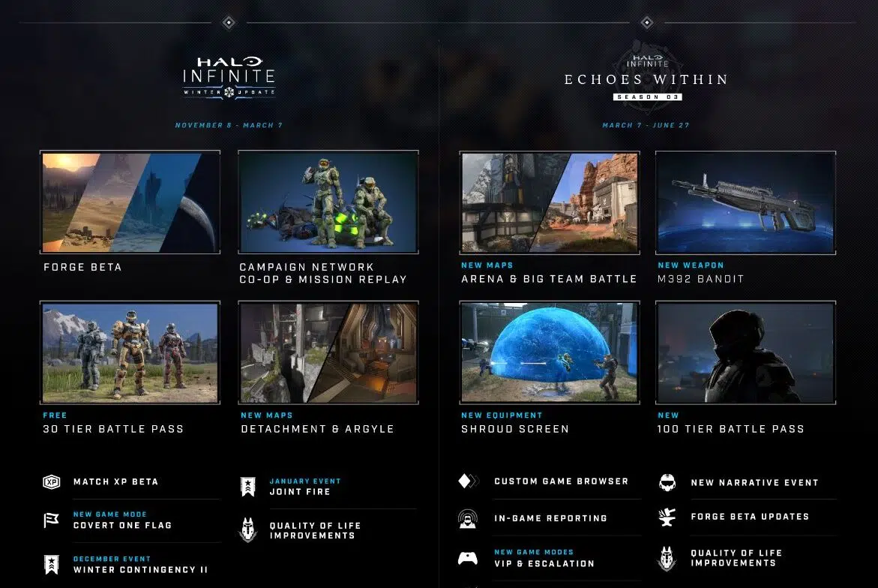Select the In-Game Reporting icon
Viewport: 878px width, 588px height.
click(x=468, y=518)
